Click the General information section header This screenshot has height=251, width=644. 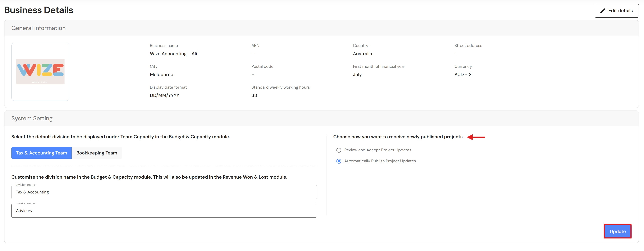(38, 28)
